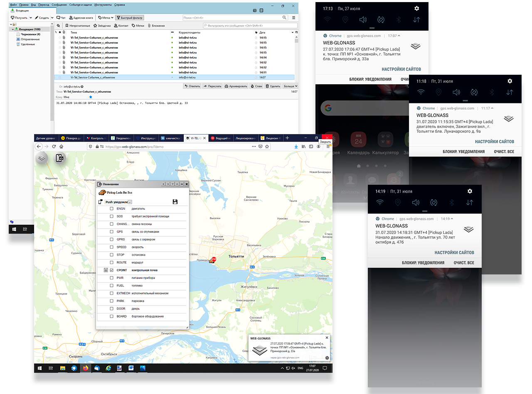Open the notification toast settings gear
Viewport: 532px width, 394px height.
327,358
